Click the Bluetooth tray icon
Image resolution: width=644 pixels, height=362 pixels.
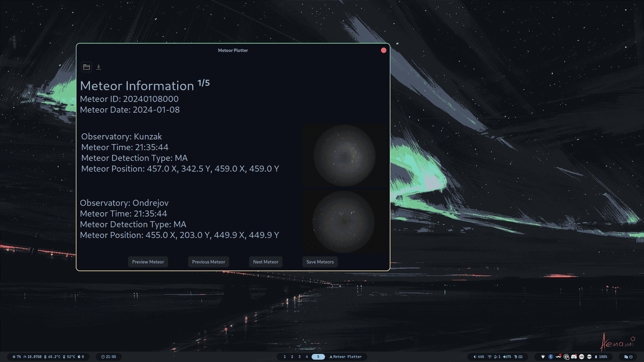tap(550, 356)
